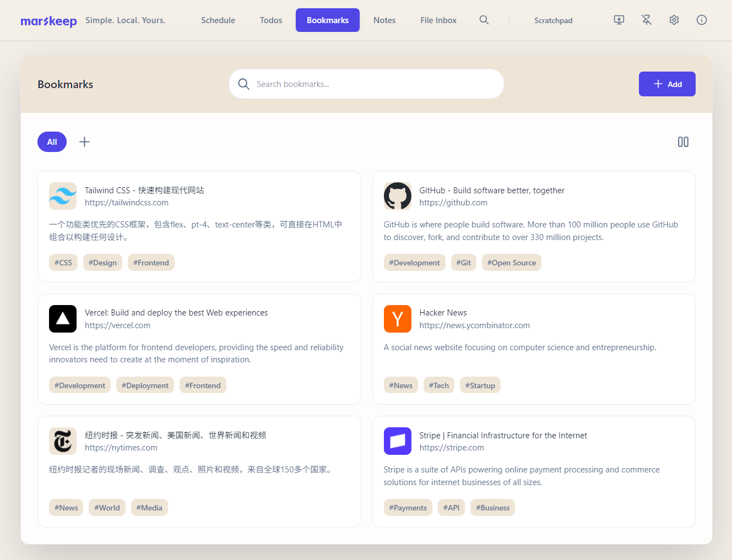
Task: Click the #Open Source tag chip
Action: pyautogui.click(x=512, y=263)
